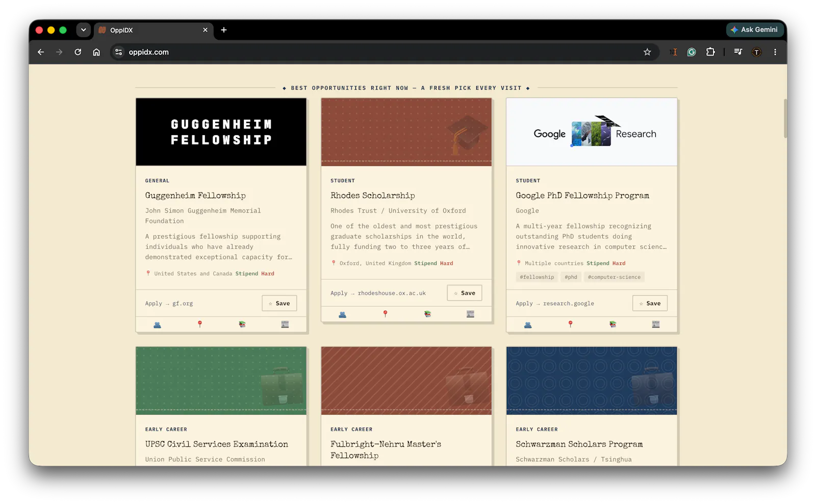Click the books icon on Rhodes Scholarship card
This screenshot has width=816, height=504.
tap(428, 314)
